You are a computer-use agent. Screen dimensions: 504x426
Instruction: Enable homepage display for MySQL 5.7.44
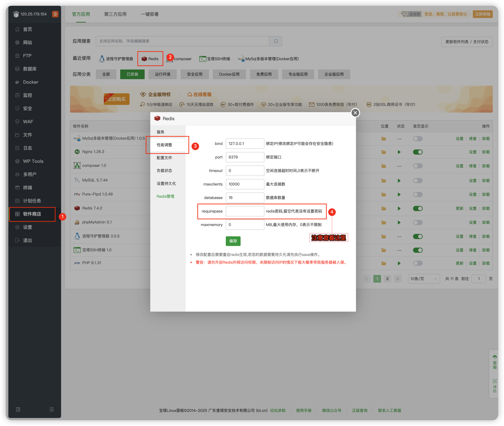418,181
